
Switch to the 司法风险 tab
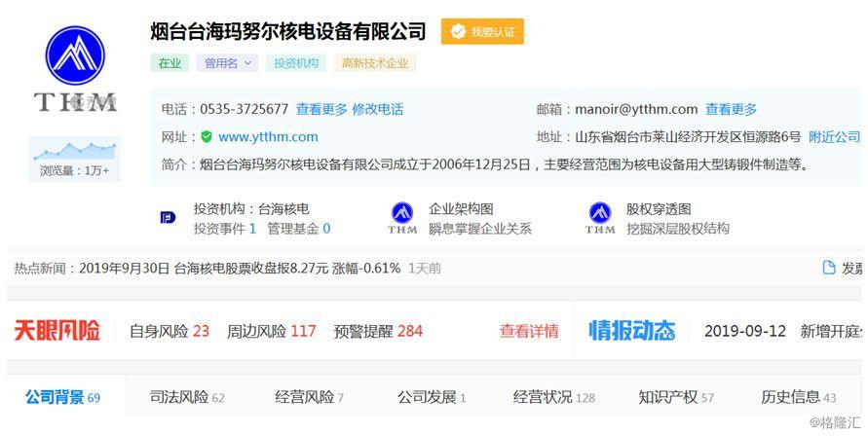(187, 397)
